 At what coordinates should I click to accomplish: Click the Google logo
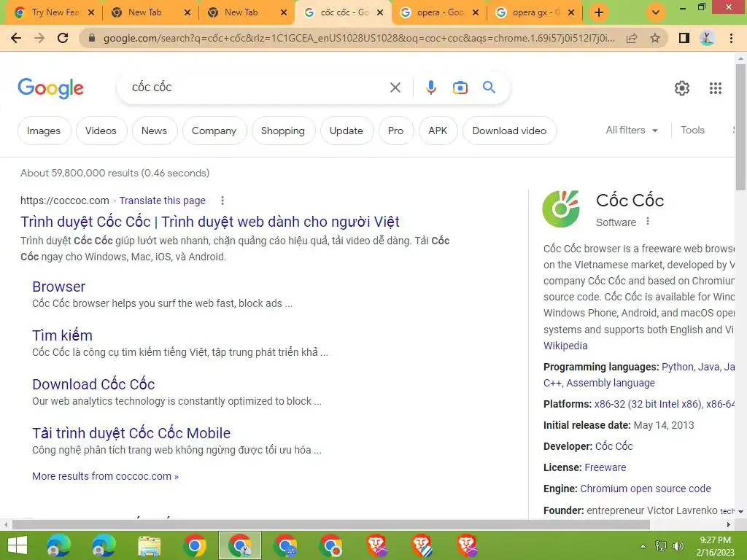pos(51,88)
